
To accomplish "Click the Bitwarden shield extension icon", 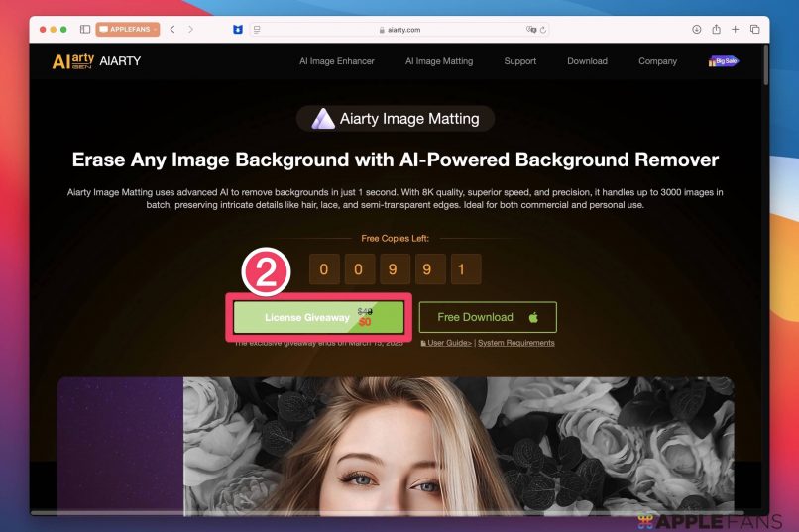I will [237, 30].
